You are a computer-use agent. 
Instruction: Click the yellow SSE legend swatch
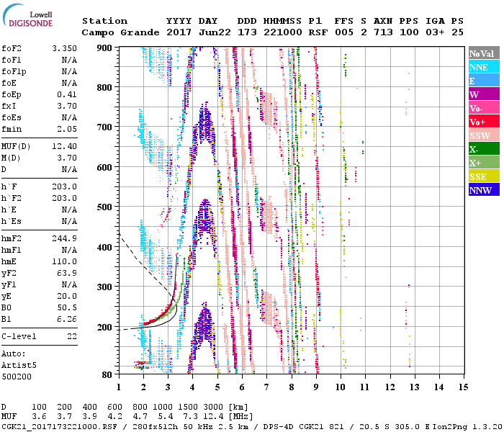click(x=483, y=177)
